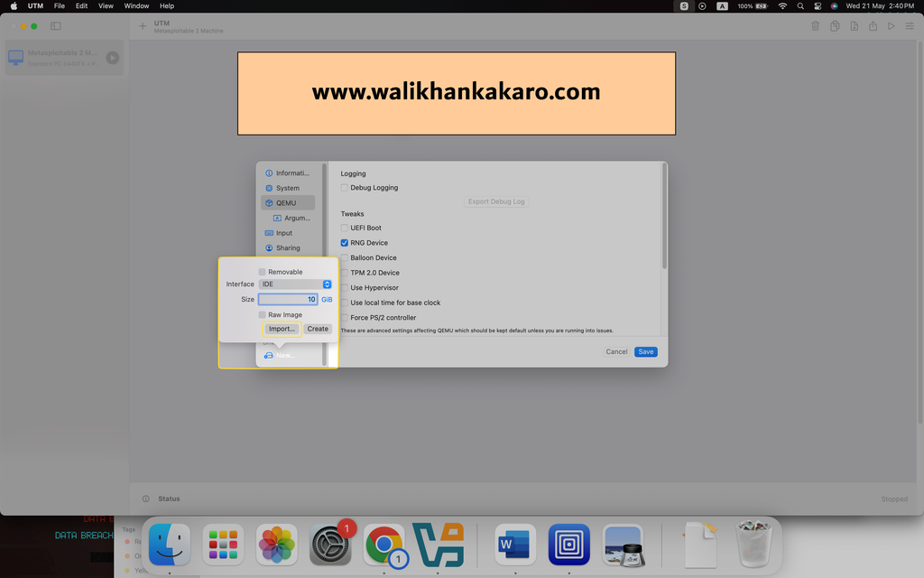Clone the selected virtual machine icon

pos(835,26)
